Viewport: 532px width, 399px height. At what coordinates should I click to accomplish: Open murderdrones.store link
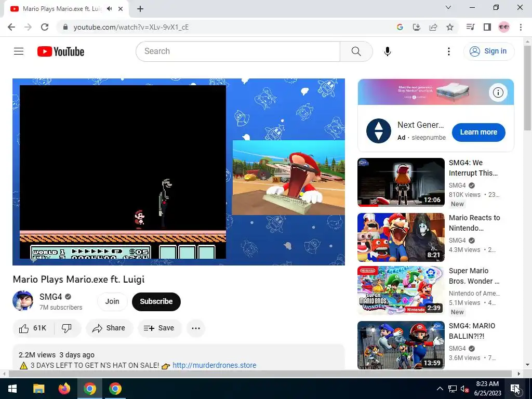coord(215,365)
